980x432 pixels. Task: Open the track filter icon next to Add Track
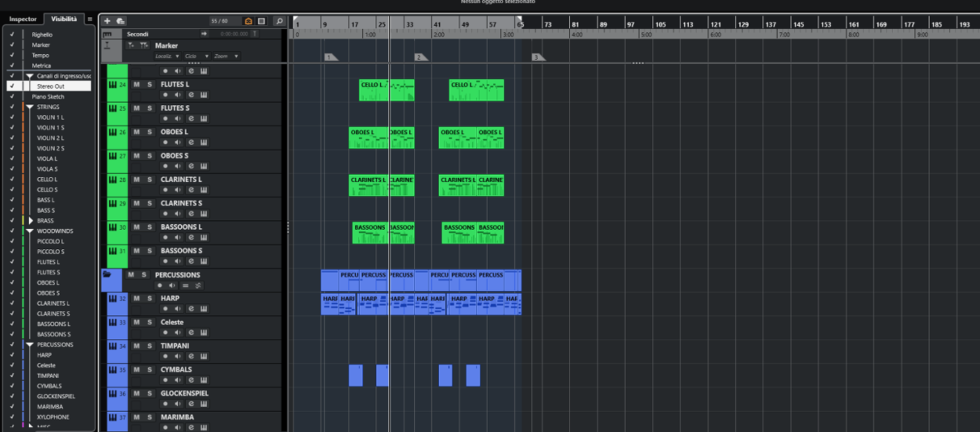pyautogui.click(x=120, y=22)
